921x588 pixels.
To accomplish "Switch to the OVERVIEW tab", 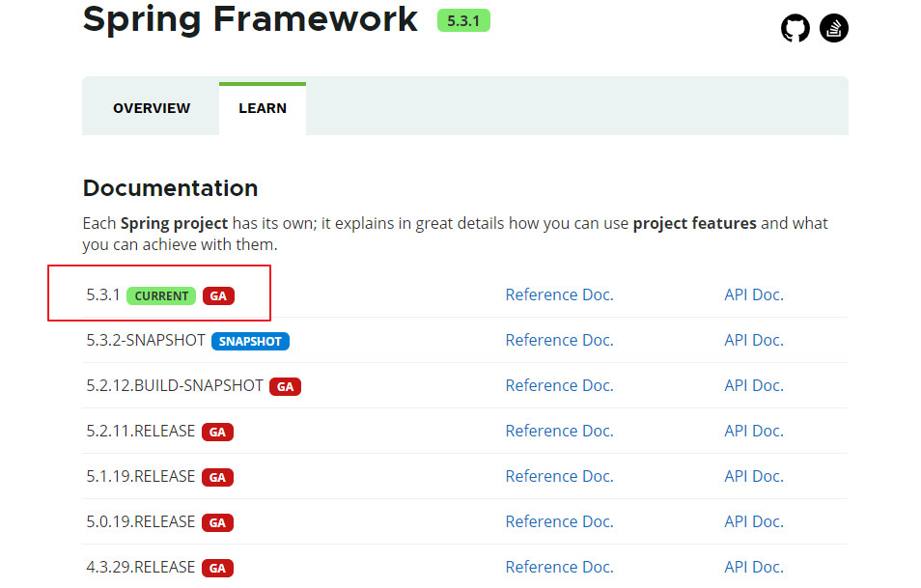I will pos(152,108).
